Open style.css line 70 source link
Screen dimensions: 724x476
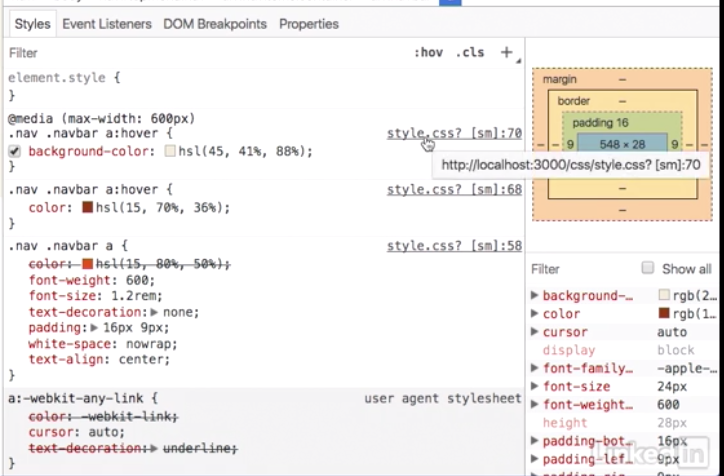[x=454, y=133]
